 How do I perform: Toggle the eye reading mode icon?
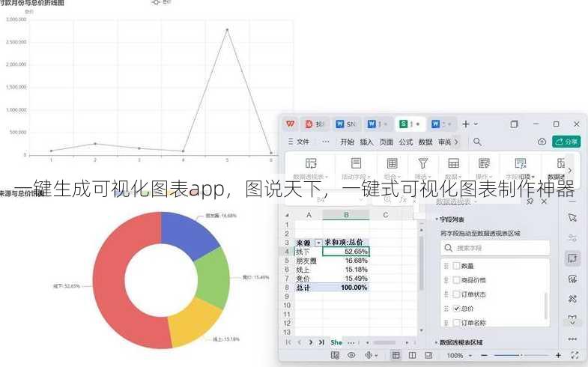(351, 355)
